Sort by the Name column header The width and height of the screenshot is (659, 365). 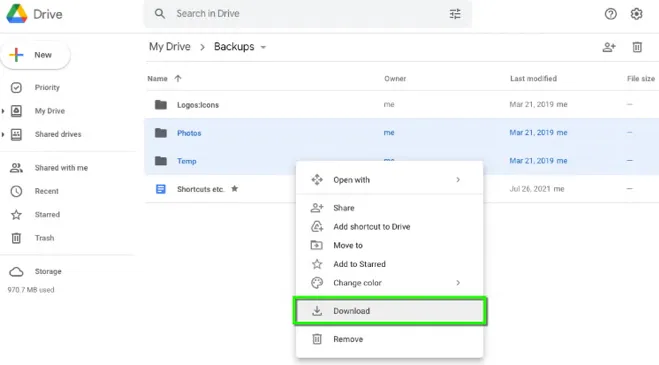tap(157, 79)
